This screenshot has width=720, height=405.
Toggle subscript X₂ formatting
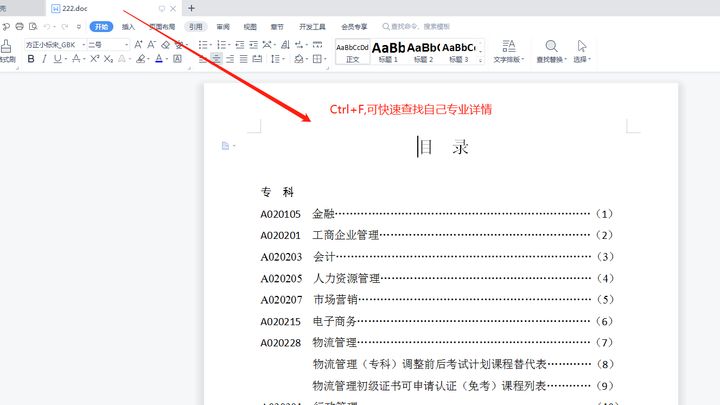(x=108, y=59)
